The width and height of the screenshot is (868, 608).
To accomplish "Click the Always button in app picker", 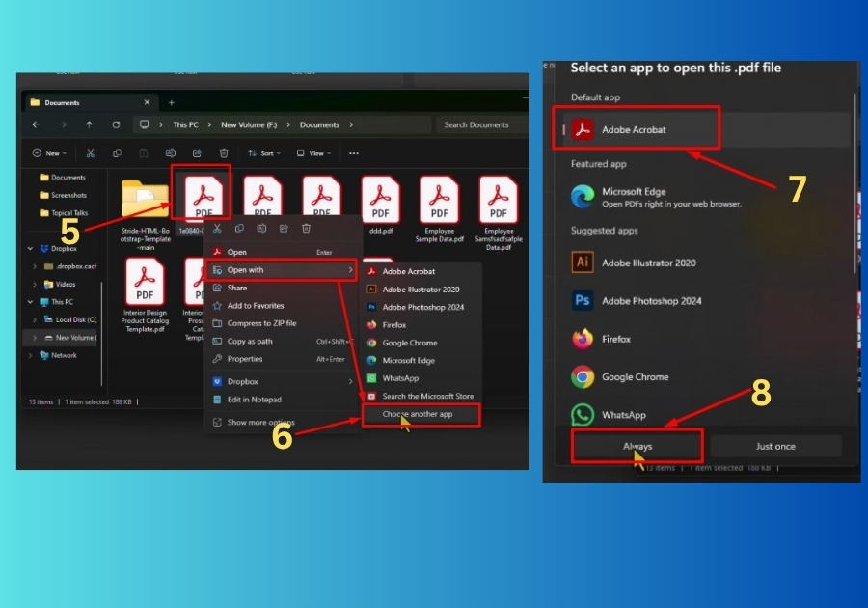I will (x=637, y=446).
